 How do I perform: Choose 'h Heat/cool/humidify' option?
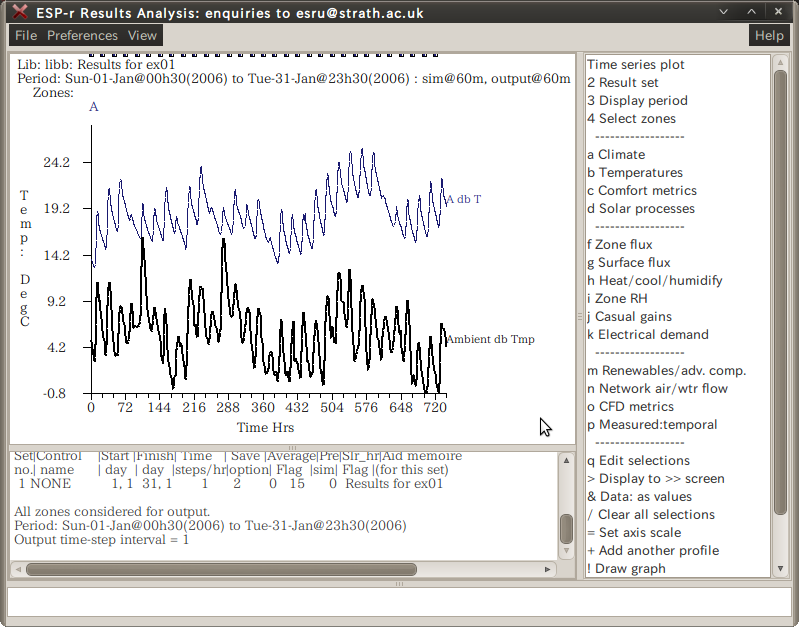[655, 281]
